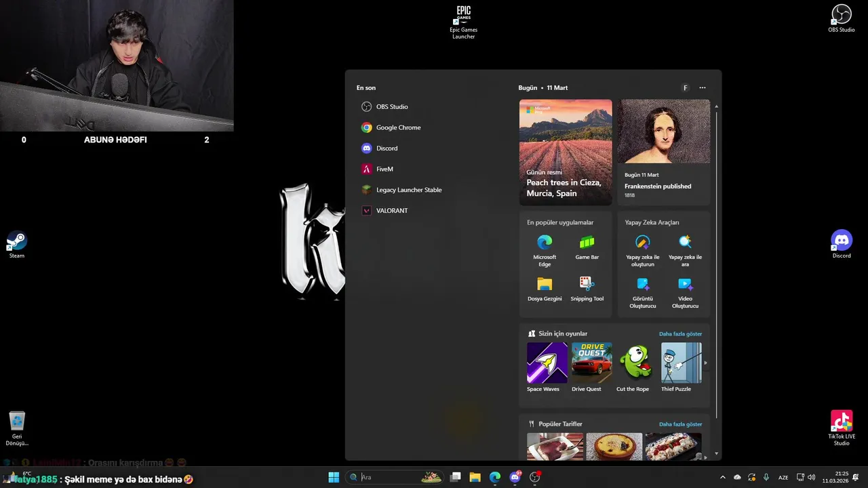Open the Drive Quest game
The image size is (868, 488).
pyautogui.click(x=591, y=367)
